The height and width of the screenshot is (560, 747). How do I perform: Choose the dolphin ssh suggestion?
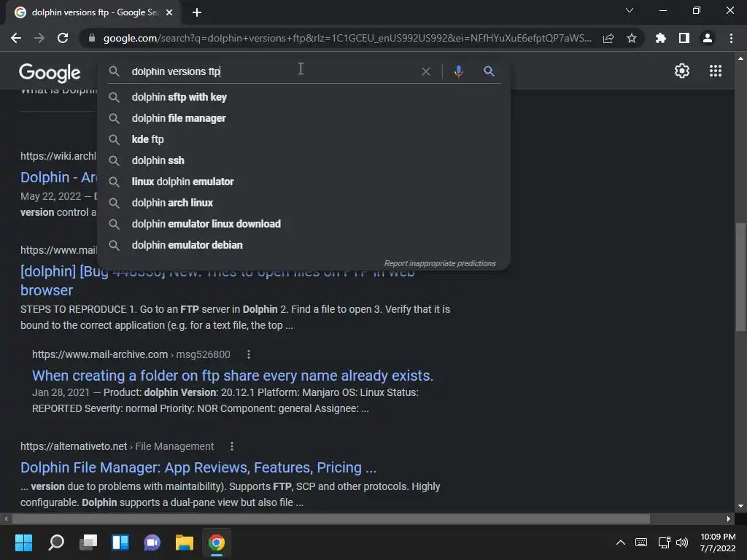coord(304,160)
